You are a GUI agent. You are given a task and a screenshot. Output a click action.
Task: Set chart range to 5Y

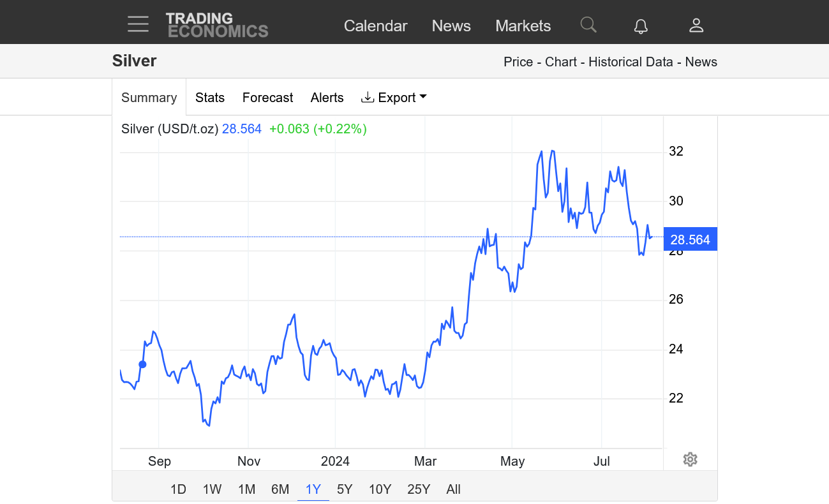tap(345, 489)
